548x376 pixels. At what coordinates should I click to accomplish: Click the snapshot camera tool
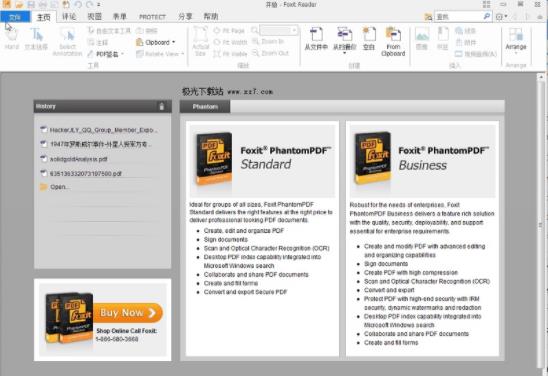coord(147,31)
